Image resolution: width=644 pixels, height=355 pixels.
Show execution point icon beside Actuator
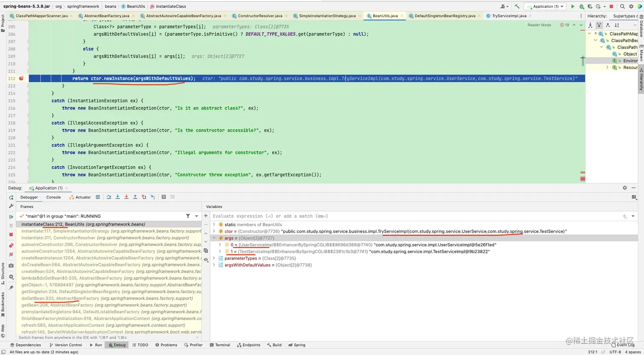(98, 197)
